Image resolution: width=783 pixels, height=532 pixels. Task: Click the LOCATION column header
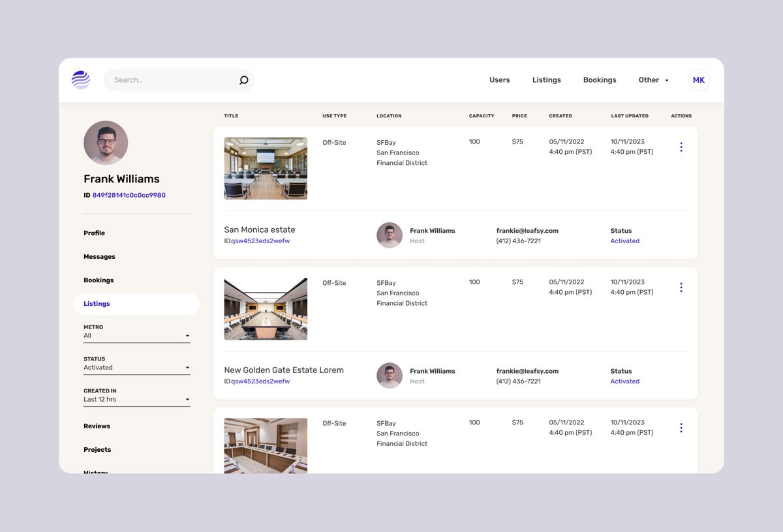389,116
